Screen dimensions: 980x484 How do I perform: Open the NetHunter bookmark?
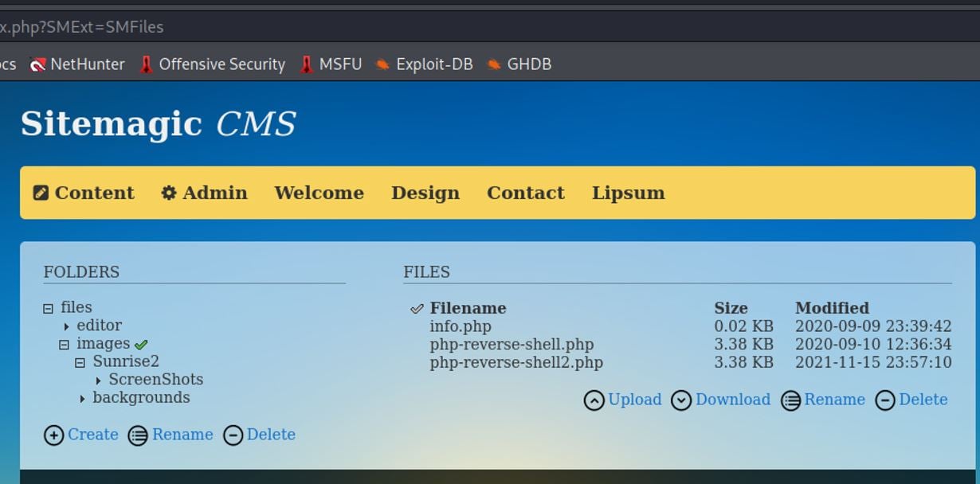pyautogui.click(x=77, y=64)
